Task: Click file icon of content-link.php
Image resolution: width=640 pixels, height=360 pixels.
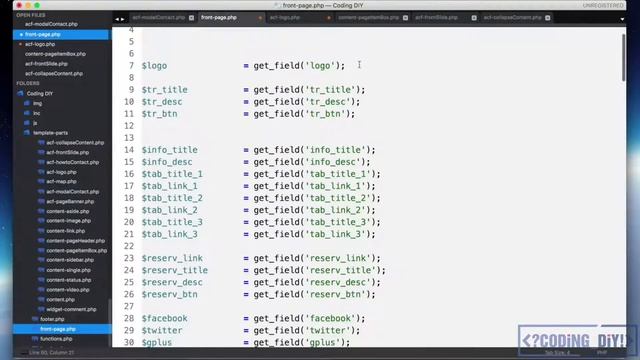Action: [41, 231]
